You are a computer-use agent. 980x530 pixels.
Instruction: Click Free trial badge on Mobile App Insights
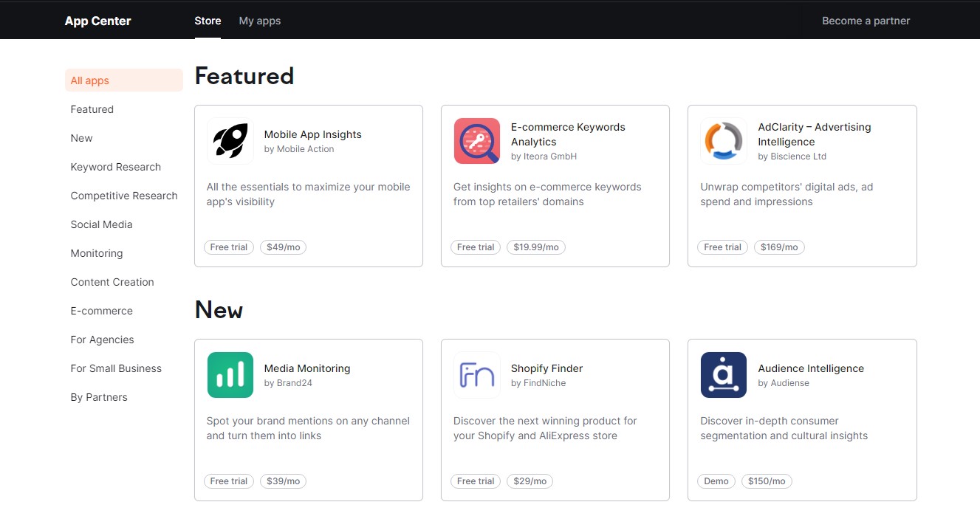pos(229,247)
